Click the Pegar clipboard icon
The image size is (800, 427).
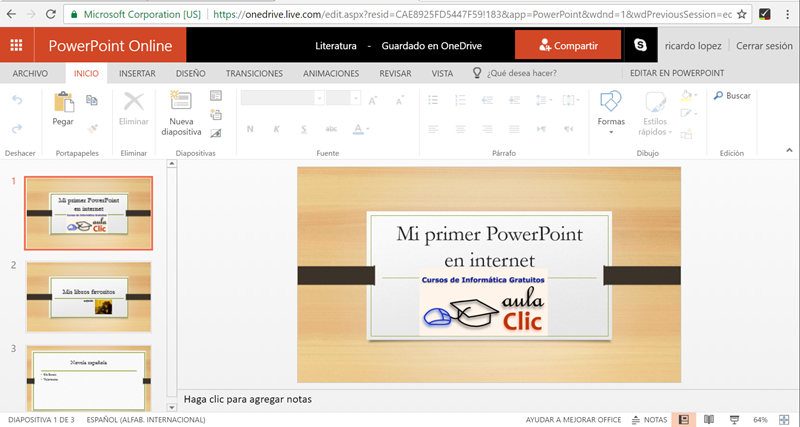click(x=64, y=102)
